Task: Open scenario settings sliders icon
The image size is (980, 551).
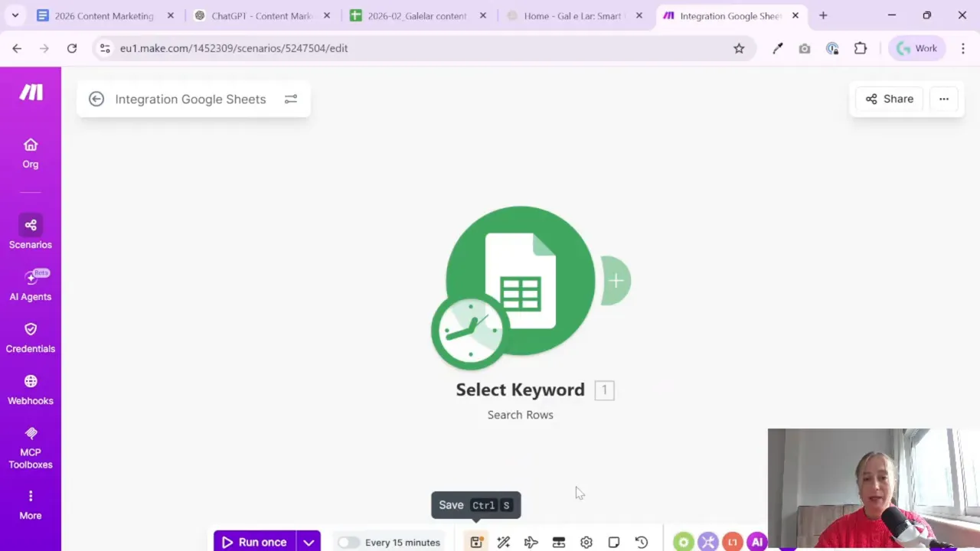Action: click(291, 99)
